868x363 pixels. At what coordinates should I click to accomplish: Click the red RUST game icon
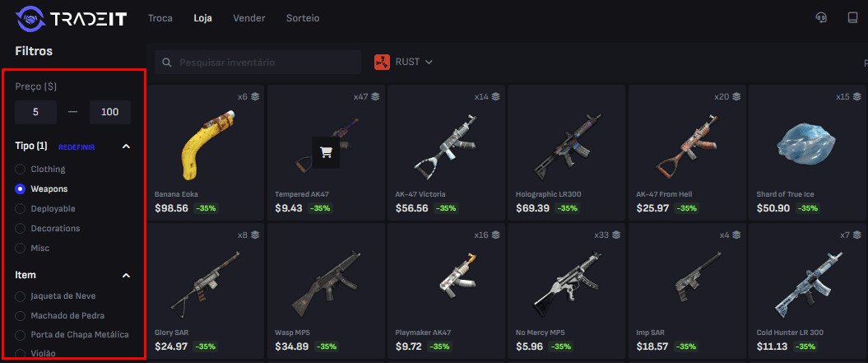[x=382, y=62]
